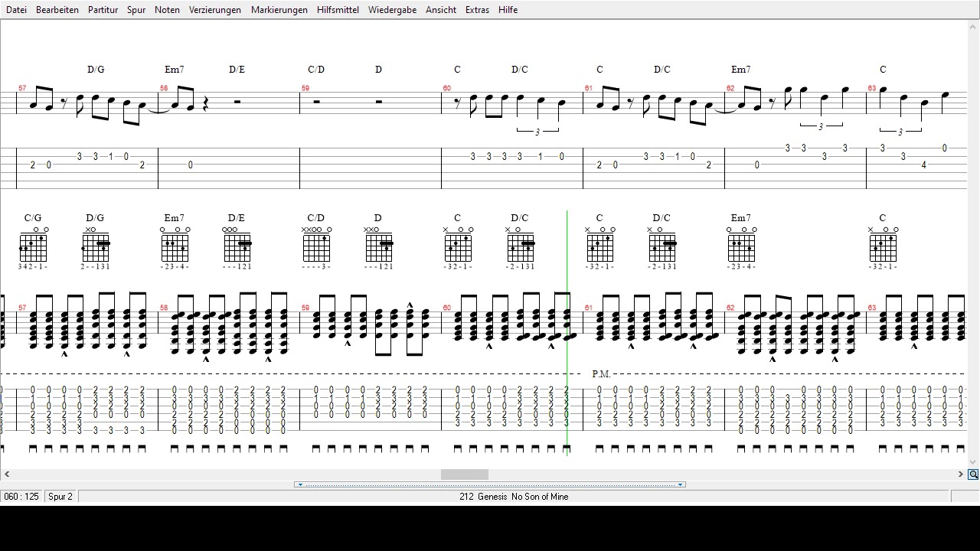Open the Hilfe menu
980x551 pixels.
(508, 10)
